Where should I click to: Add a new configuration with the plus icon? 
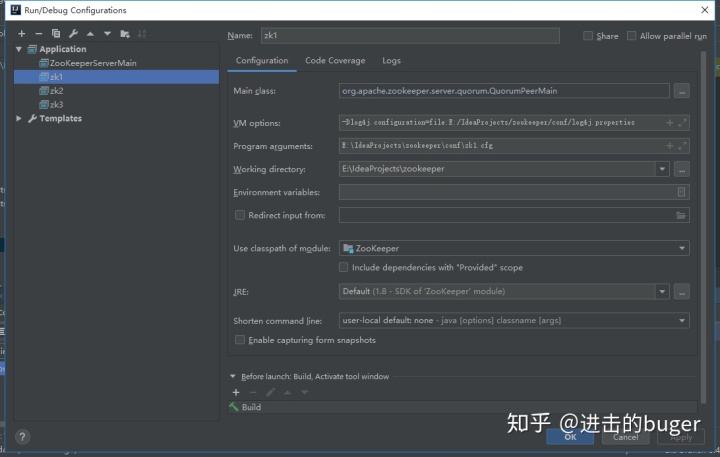point(22,34)
